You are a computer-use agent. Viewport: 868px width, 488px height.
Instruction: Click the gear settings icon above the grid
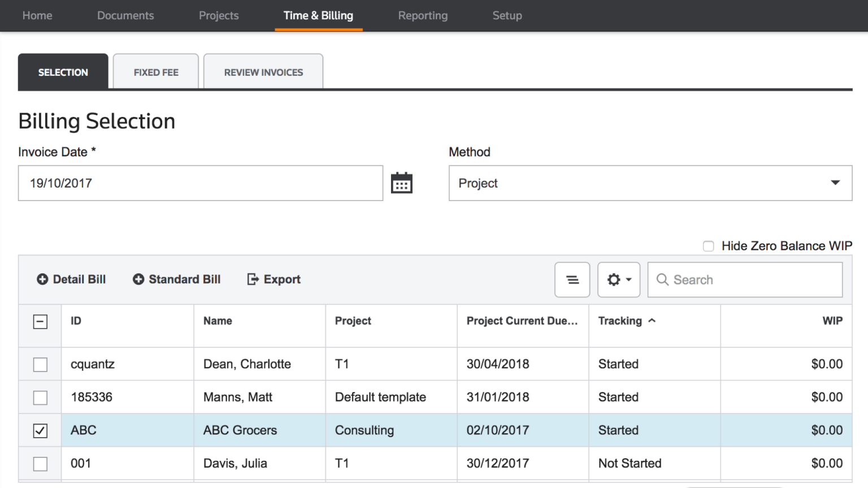pos(614,280)
